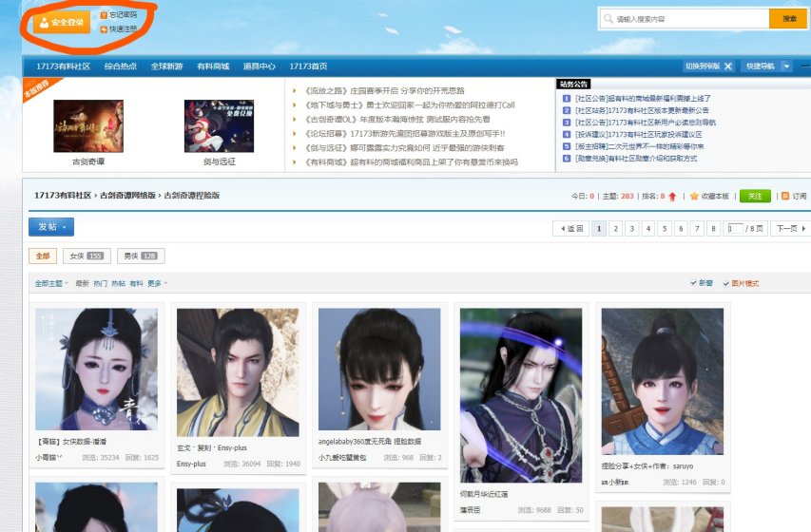Select the 全部 category tab
This screenshot has height=532, width=811.
coord(43,256)
